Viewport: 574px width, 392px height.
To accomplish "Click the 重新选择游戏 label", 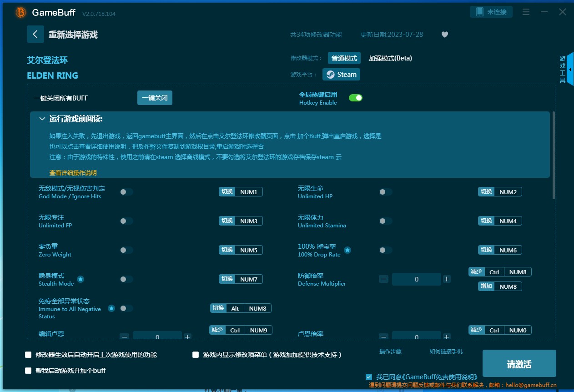I will [73, 35].
